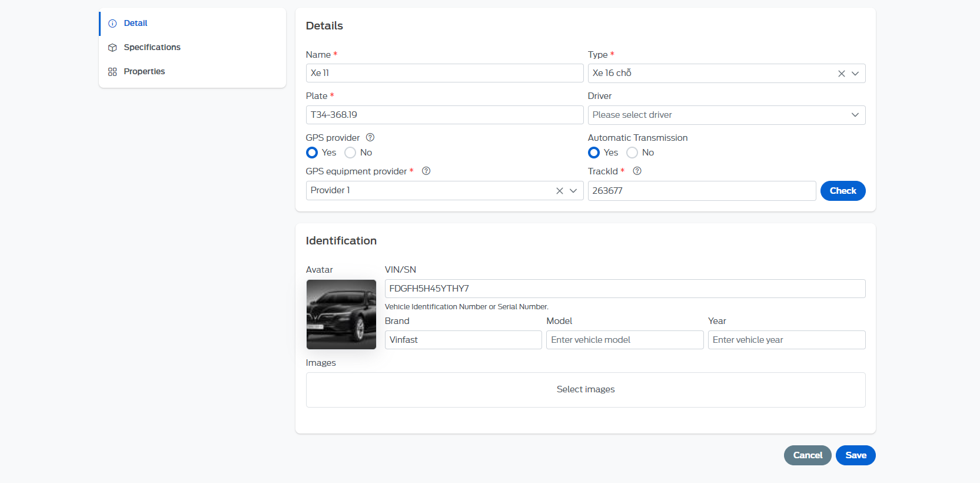Save the vehicle details
Screen dimensions: 980x483
click(x=856, y=455)
